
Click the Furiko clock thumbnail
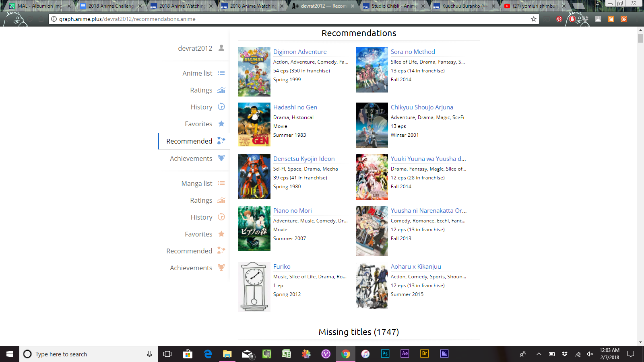coord(254,287)
